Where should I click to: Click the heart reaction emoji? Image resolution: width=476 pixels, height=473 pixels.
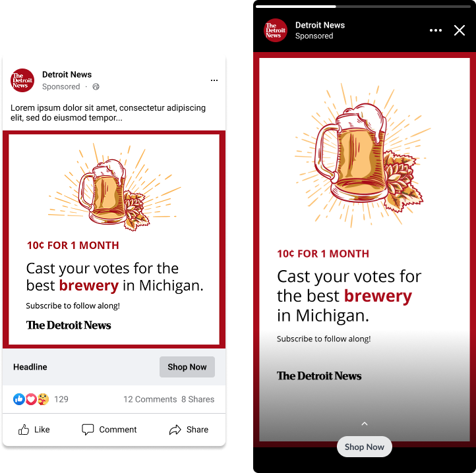31,399
